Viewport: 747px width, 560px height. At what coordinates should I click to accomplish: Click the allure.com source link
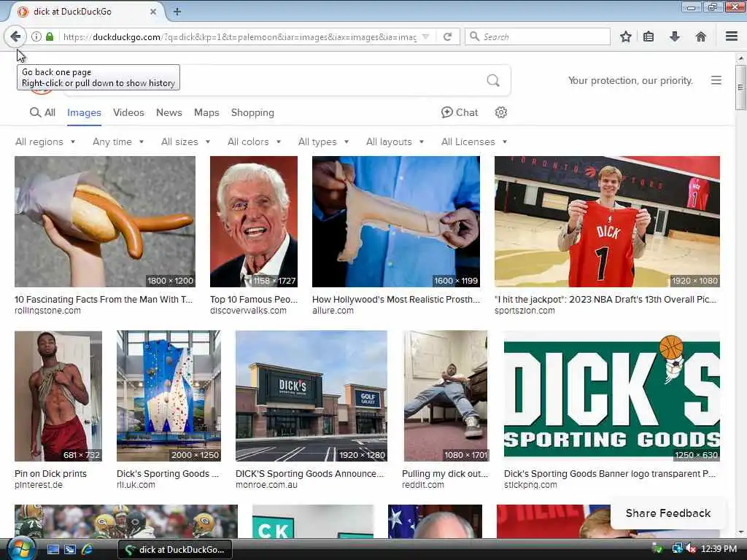[x=333, y=311]
